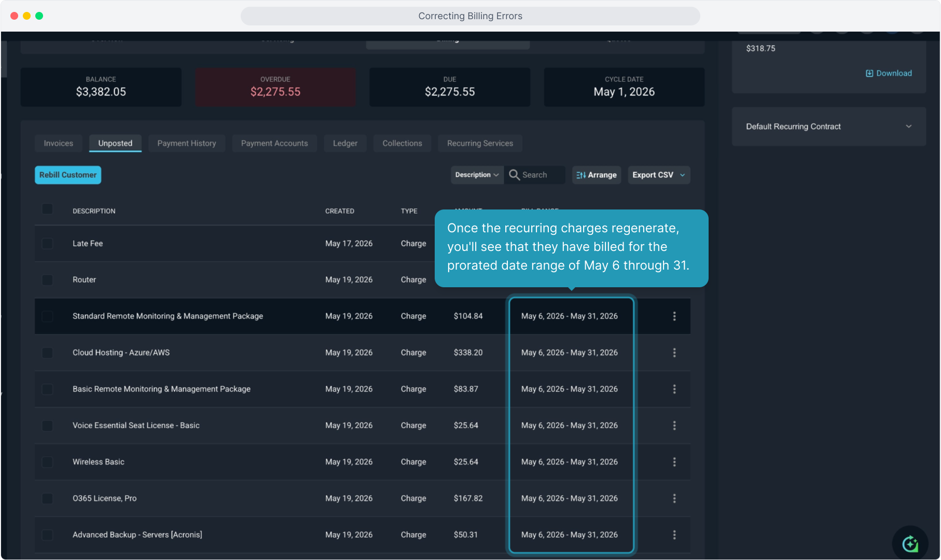Open the kebab menu for Cloud Hosting row
Image resolution: width=941 pixels, height=560 pixels.
(x=674, y=353)
